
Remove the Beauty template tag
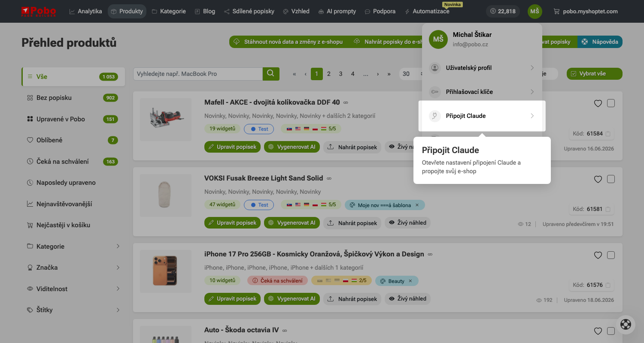(410, 281)
